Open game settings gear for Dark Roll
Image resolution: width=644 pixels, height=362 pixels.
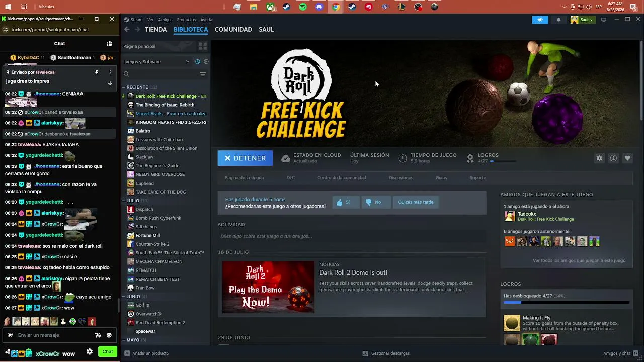pyautogui.click(x=599, y=158)
